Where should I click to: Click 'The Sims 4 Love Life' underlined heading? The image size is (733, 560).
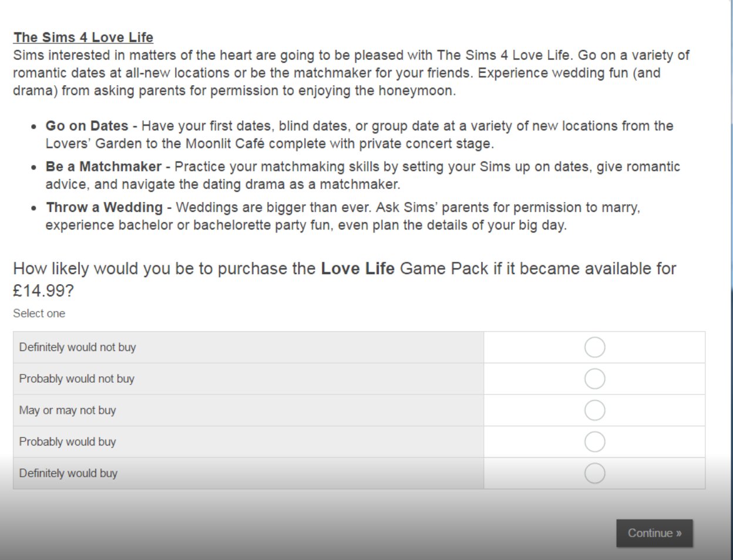pos(83,38)
